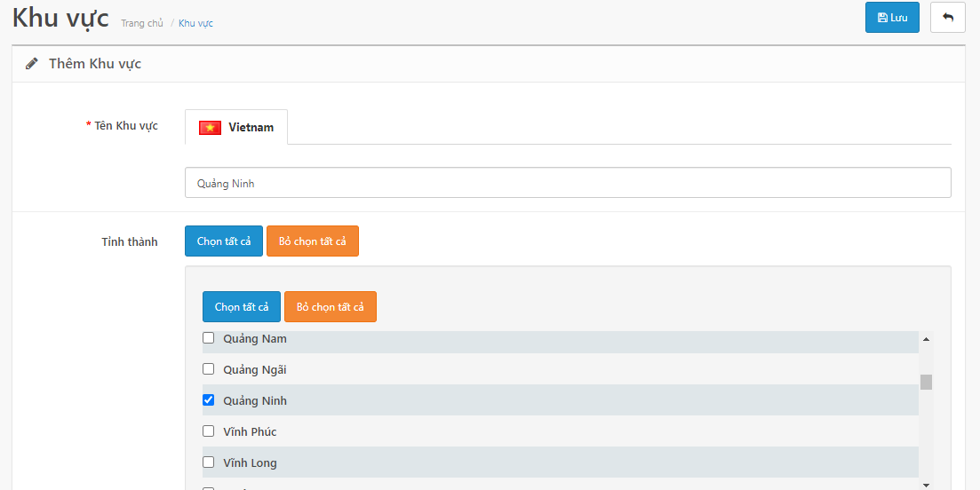The width and height of the screenshot is (980, 490).
Task: Click the province list scrollbar thumb
Action: [927, 382]
